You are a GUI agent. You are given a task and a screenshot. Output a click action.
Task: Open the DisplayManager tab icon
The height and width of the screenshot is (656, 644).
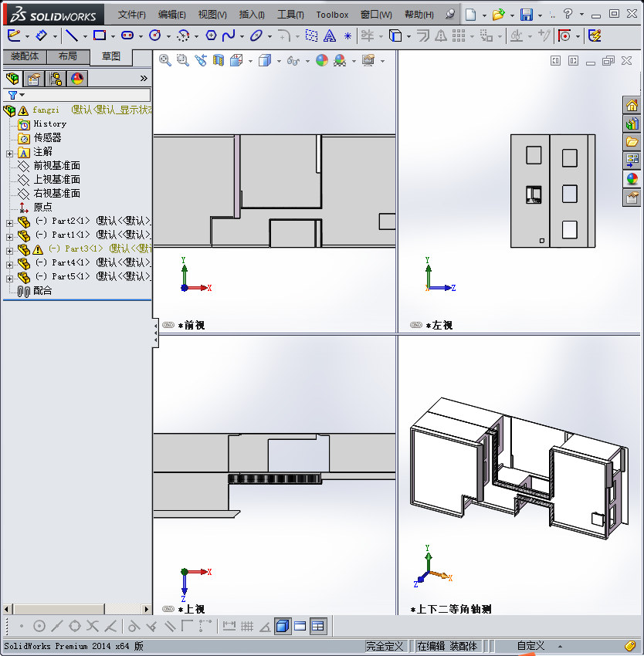coord(77,79)
